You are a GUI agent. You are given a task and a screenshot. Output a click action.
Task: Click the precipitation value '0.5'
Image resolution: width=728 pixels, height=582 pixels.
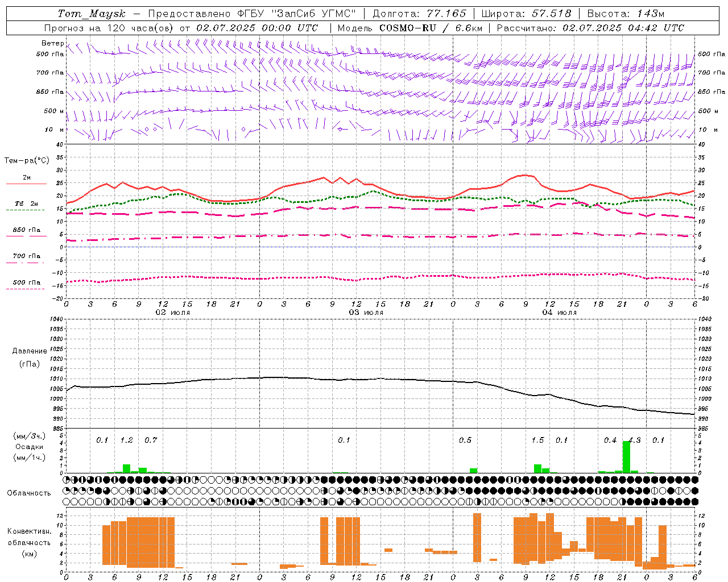click(465, 440)
